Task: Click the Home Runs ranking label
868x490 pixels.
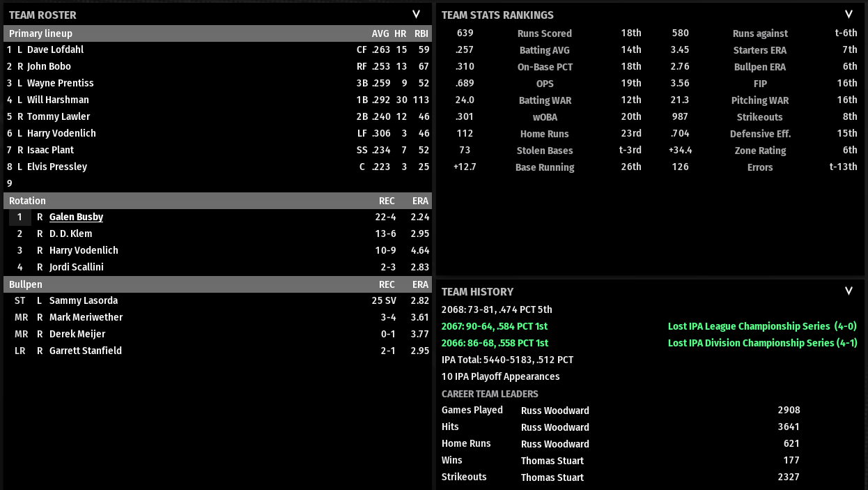Action: [545, 134]
